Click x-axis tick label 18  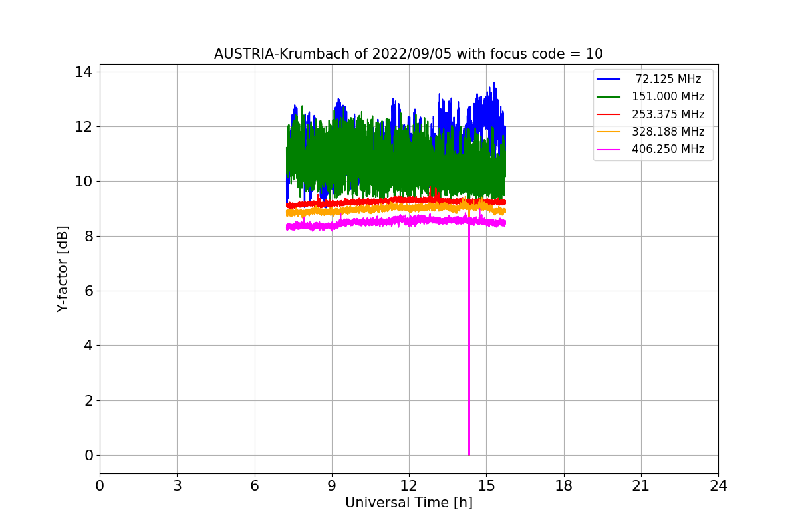[564, 485]
